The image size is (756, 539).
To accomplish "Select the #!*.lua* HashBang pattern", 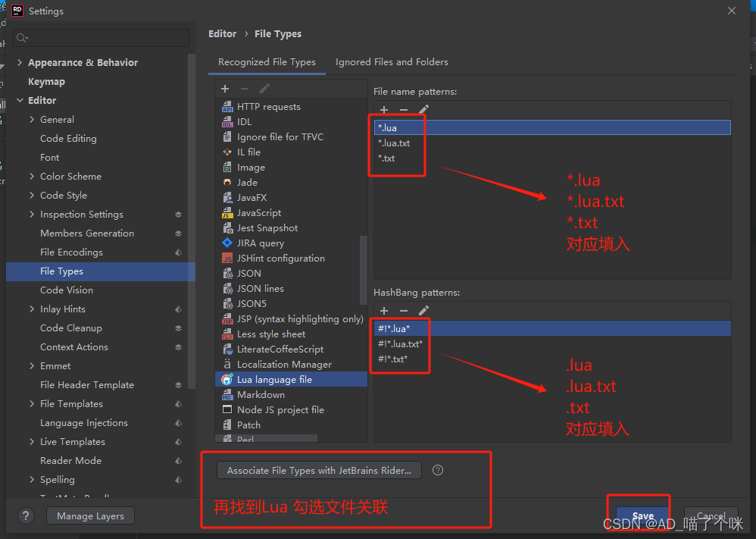I will pyautogui.click(x=552, y=328).
